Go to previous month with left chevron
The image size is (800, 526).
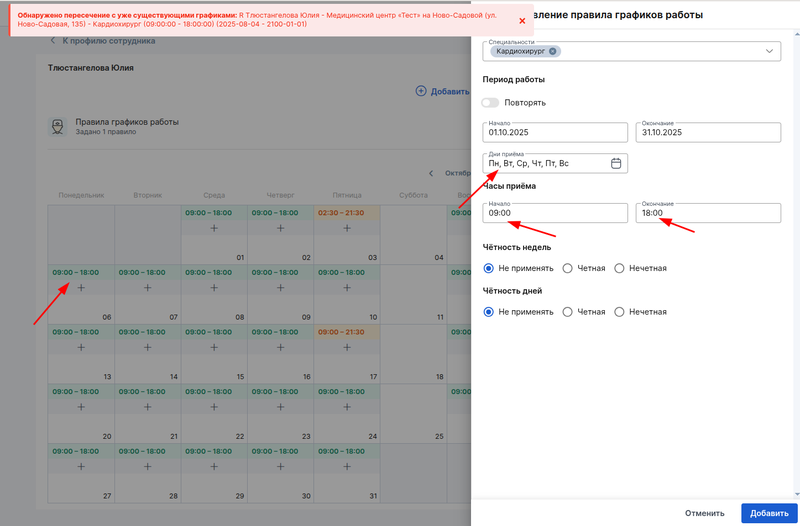coord(432,173)
